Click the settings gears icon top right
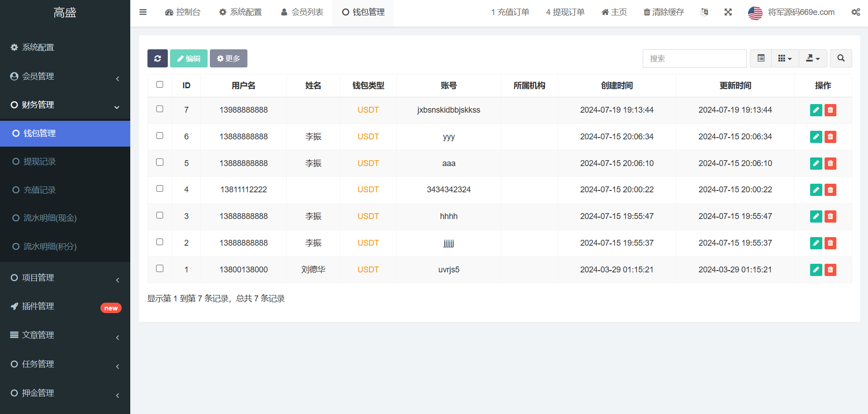 [x=855, y=12]
